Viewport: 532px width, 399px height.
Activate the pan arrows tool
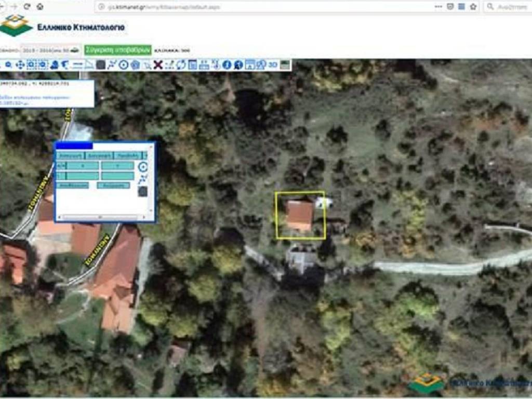pyautogui.click(x=20, y=65)
